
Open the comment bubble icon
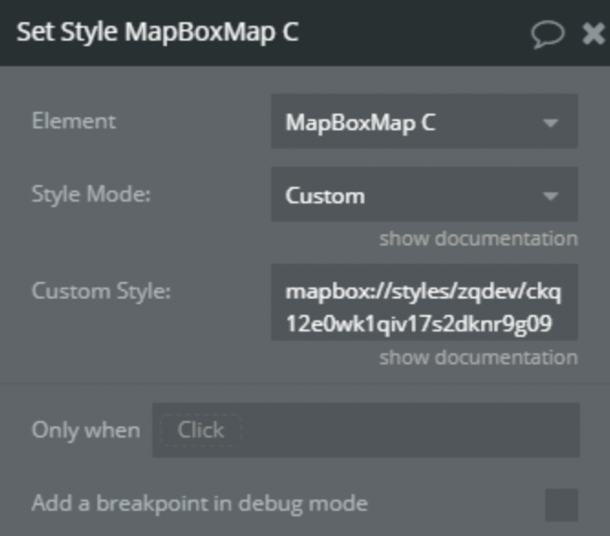click(547, 35)
